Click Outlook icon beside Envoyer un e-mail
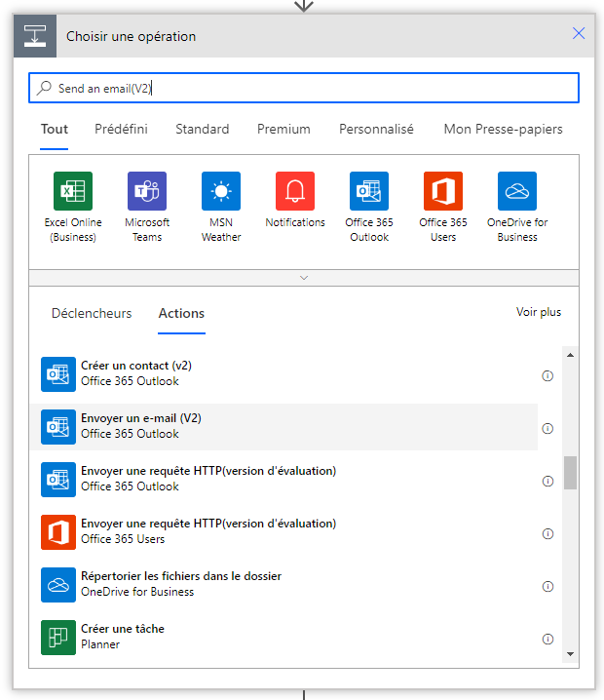Screen dimensions: 604x700 (58, 427)
